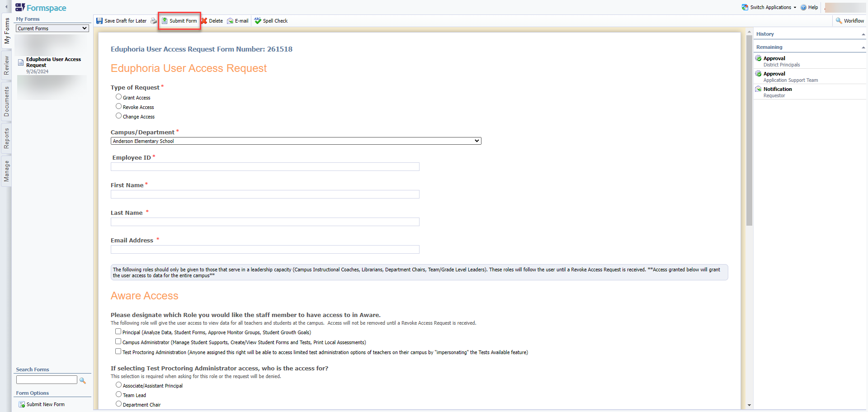Open the Reports side tab
The height and width of the screenshot is (412, 868).
(6, 138)
